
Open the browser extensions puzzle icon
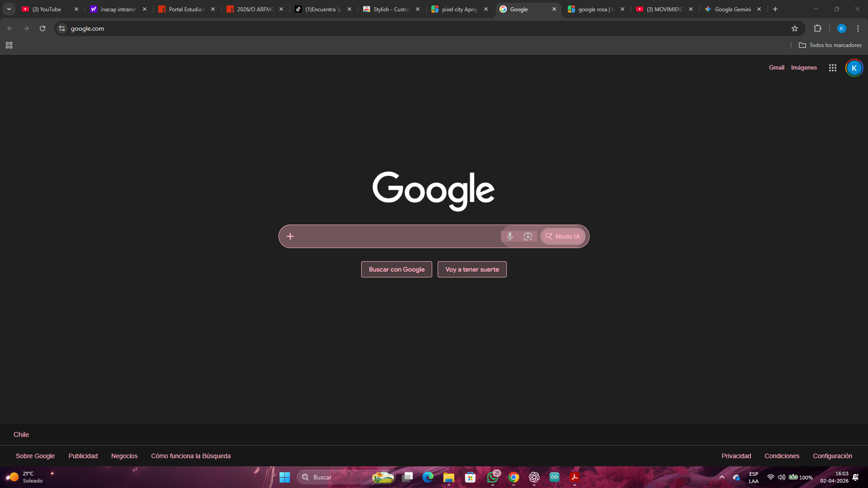tap(818, 28)
